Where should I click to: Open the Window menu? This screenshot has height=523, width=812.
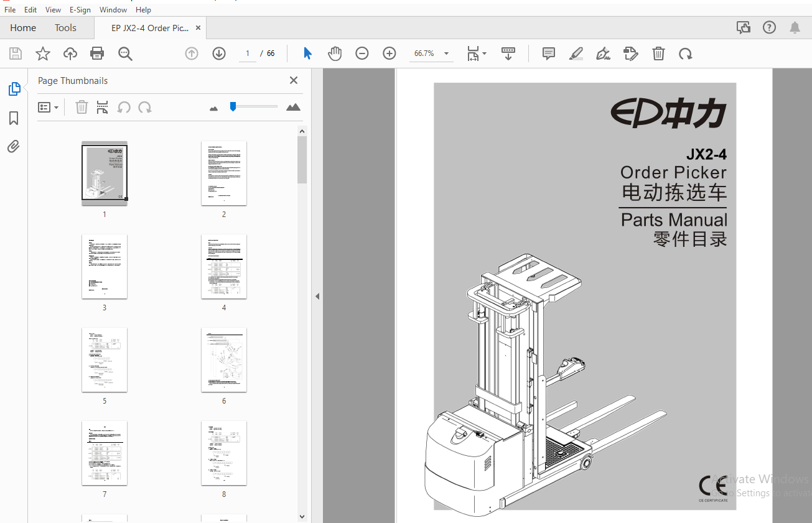click(x=113, y=10)
